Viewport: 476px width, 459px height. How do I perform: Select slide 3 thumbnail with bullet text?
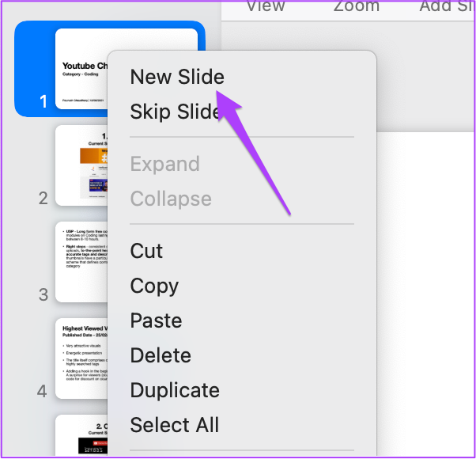coord(81,262)
